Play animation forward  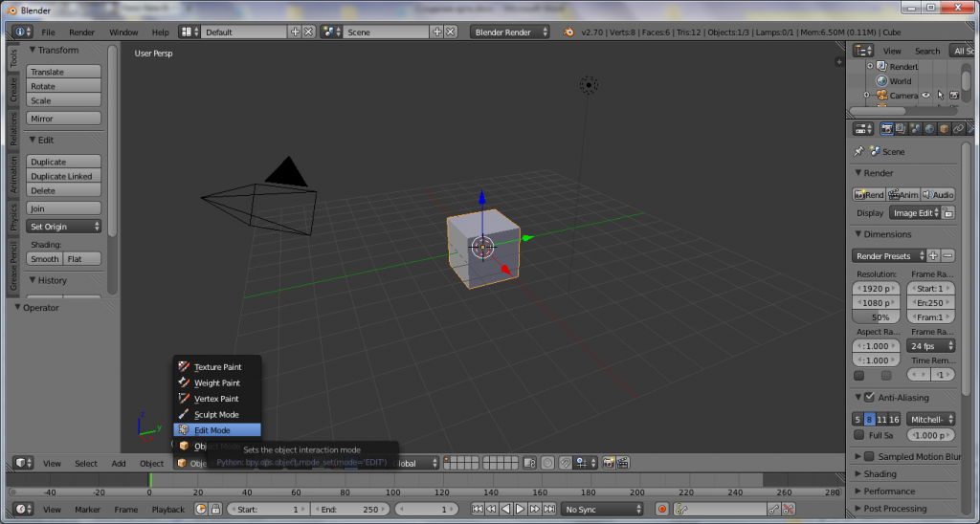click(x=520, y=509)
